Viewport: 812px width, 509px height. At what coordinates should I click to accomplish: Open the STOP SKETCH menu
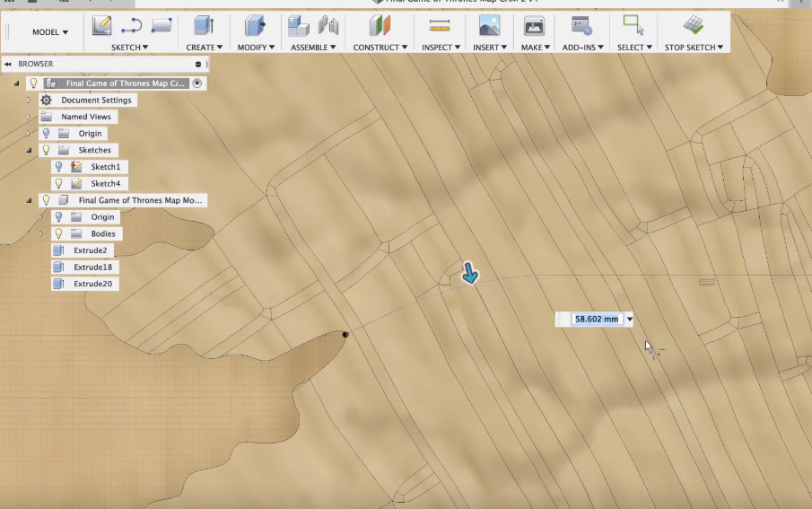click(x=694, y=48)
